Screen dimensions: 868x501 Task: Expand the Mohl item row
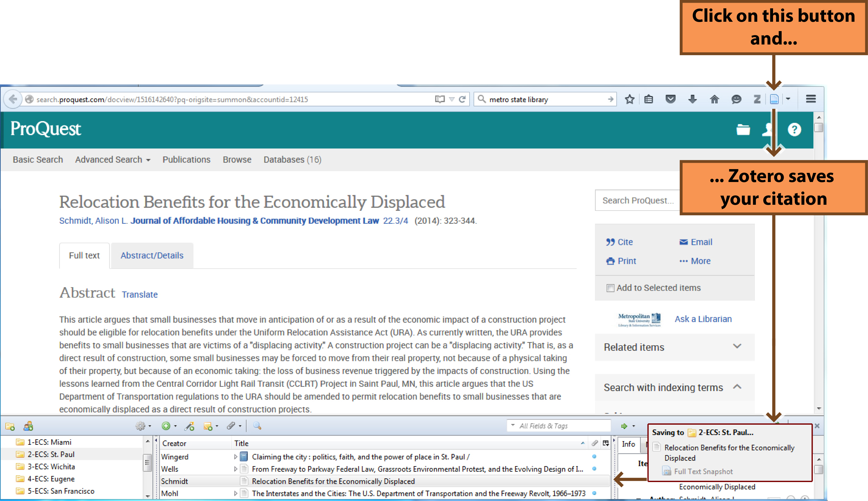(x=235, y=493)
